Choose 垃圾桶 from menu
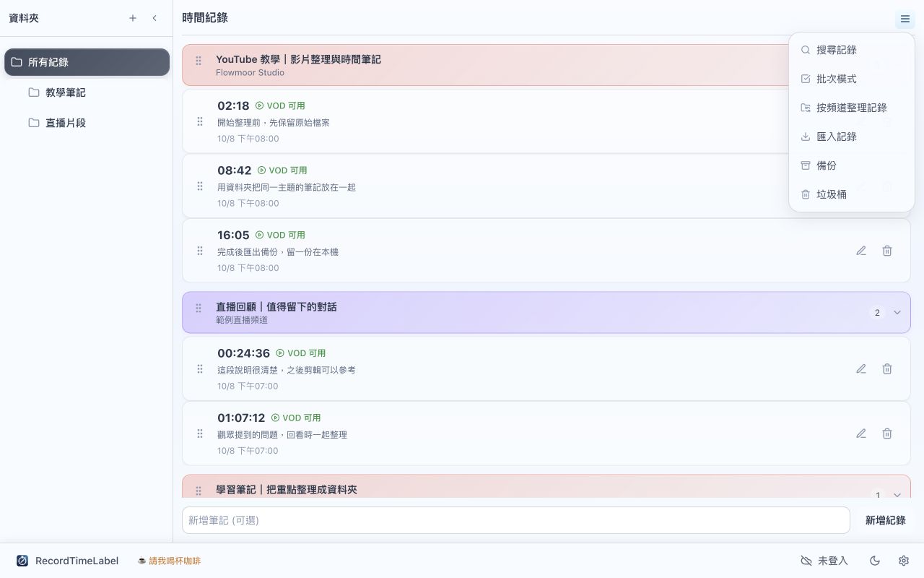The width and height of the screenshot is (924, 578). coord(852,194)
